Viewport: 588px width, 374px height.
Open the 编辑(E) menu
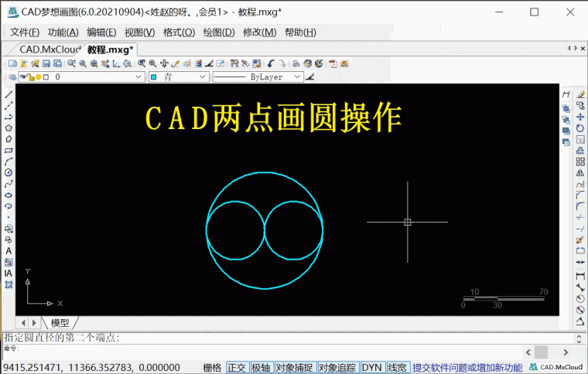[101, 32]
